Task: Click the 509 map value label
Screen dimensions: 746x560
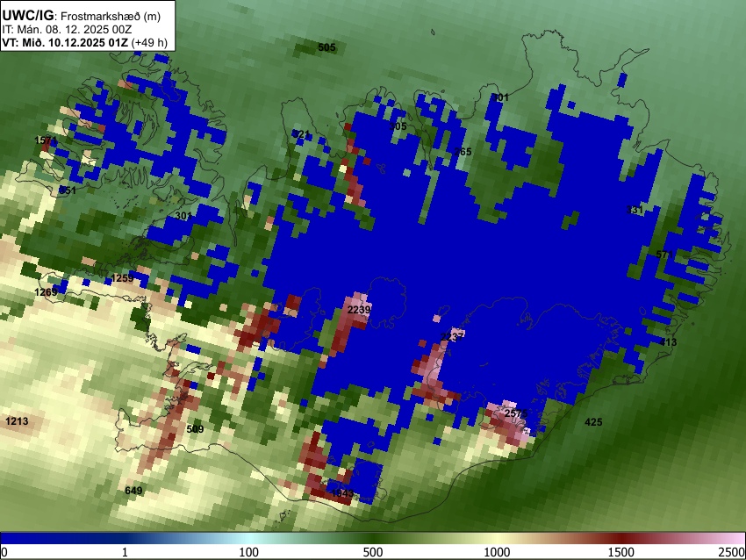Action: [x=195, y=429]
